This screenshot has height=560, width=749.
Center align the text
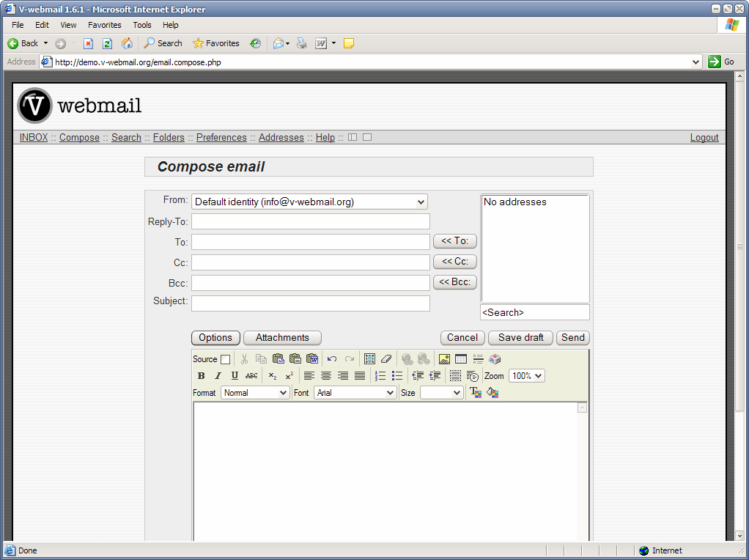[326, 376]
